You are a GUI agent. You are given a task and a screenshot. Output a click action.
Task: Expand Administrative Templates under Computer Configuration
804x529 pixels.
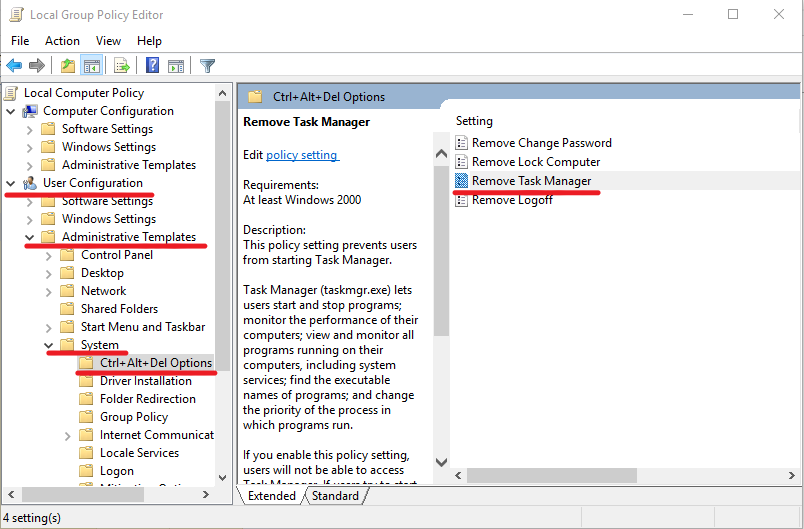pyautogui.click(x=30, y=166)
